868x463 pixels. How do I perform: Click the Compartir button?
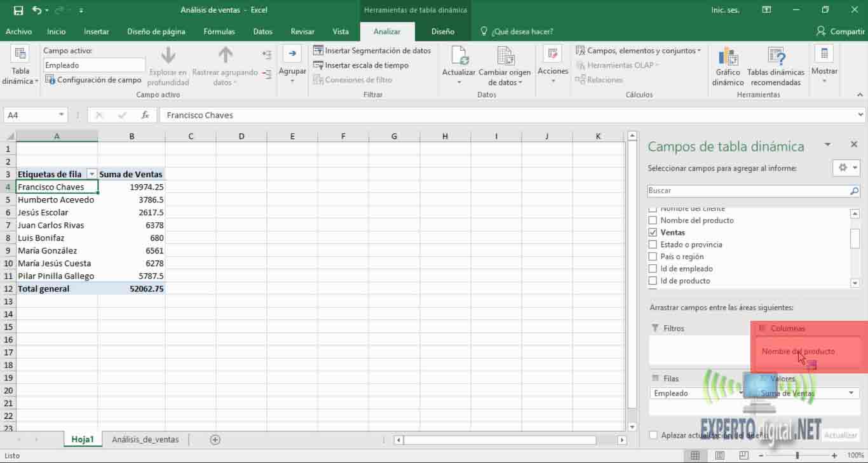(x=840, y=31)
